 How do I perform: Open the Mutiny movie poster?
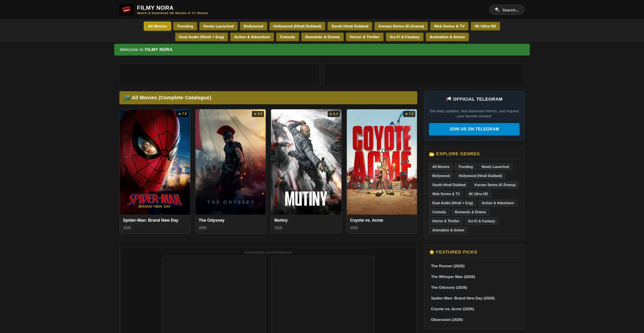pos(306,162)
